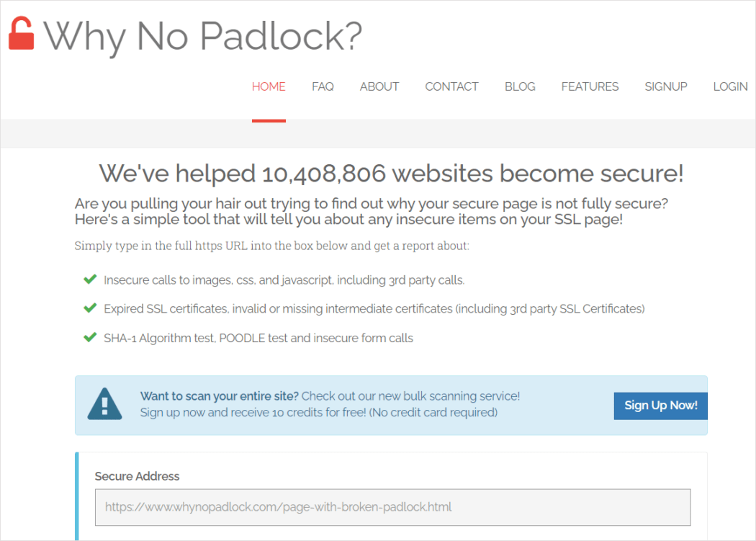Viewport: 756px width, 541px height.
Task: Open the LOGIN page
Action: (x=730, y=86)
